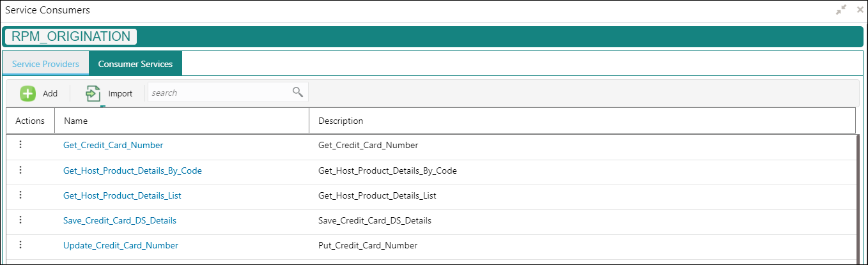Click into the search input field
Viewport: 868px width, 265px height.
tap(219, 93)
